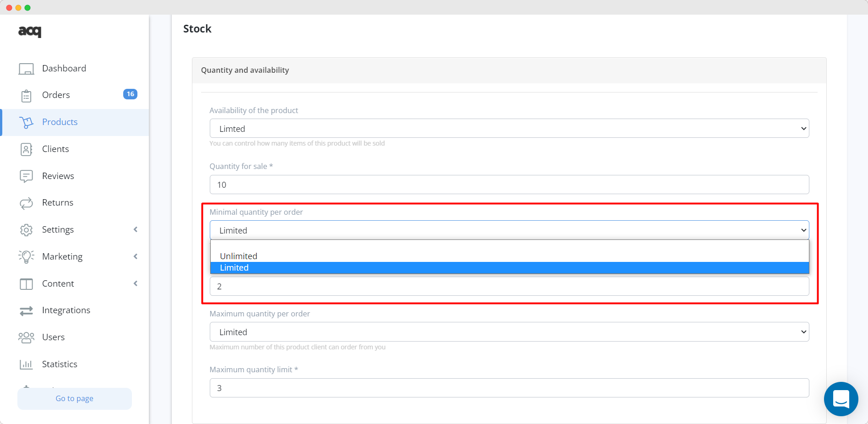Viewport: 868px width, 424px height.
Task: Navigate to Reviews
Action: click(58, 176)
